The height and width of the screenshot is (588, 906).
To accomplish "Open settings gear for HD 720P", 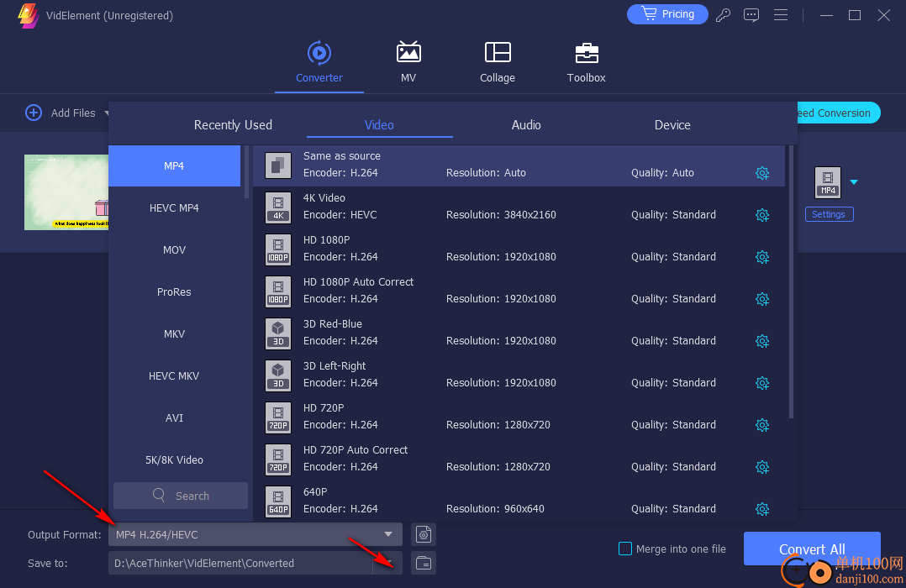I will click(x=762, y=425).
